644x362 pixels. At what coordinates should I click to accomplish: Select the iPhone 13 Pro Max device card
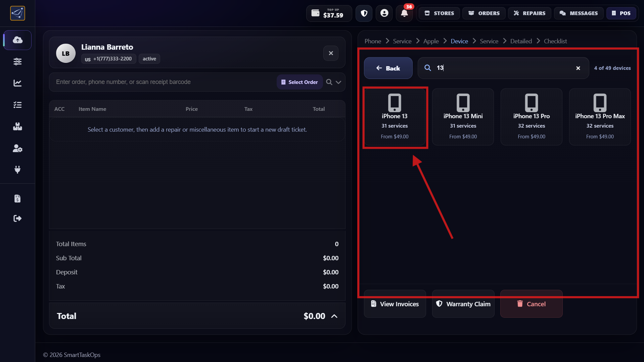(x=600, y=117)
